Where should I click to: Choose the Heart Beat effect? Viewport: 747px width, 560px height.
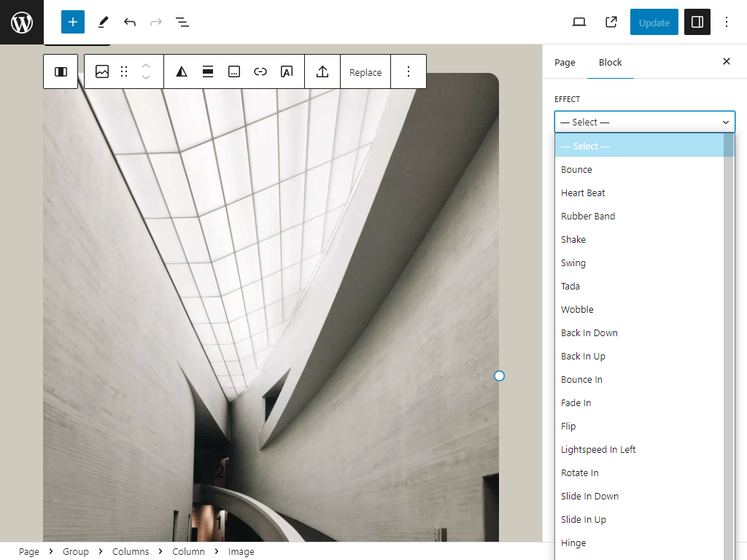639,192
